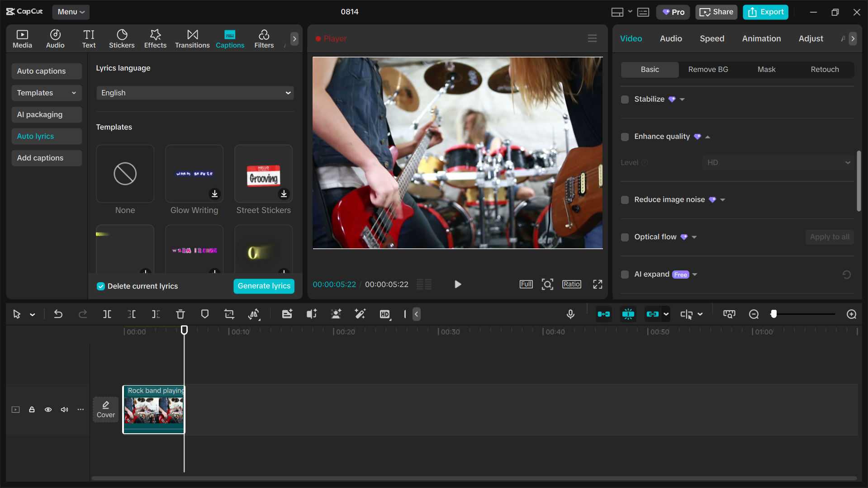Viewport: 868px width, 488px height.
Task: Switch to the Transitions panel
Action: tap(192, 38)
